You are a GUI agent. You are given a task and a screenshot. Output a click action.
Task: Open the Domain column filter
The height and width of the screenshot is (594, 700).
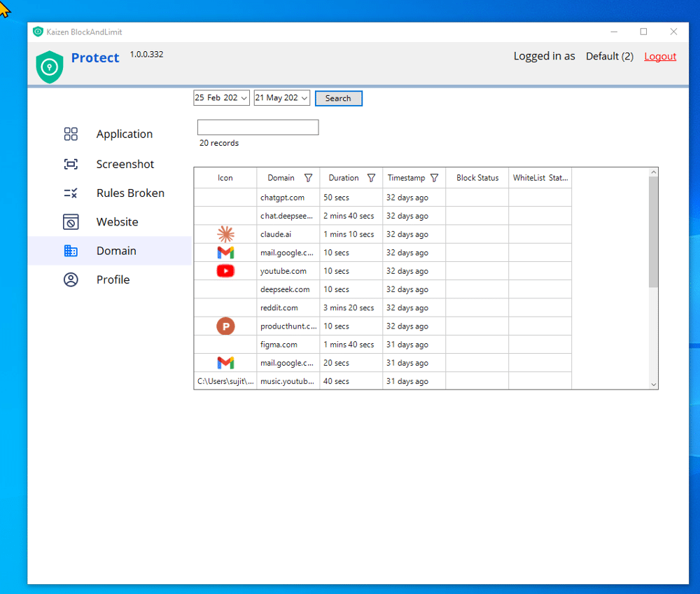pos(308,178)
